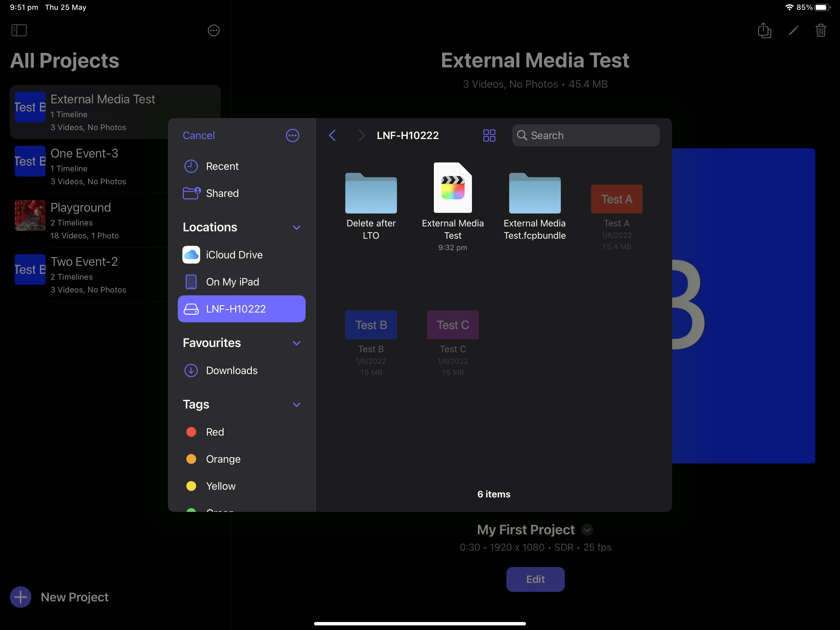
Task: Select the LNF-H10222 drive location
Action: (x=242, y=309)
